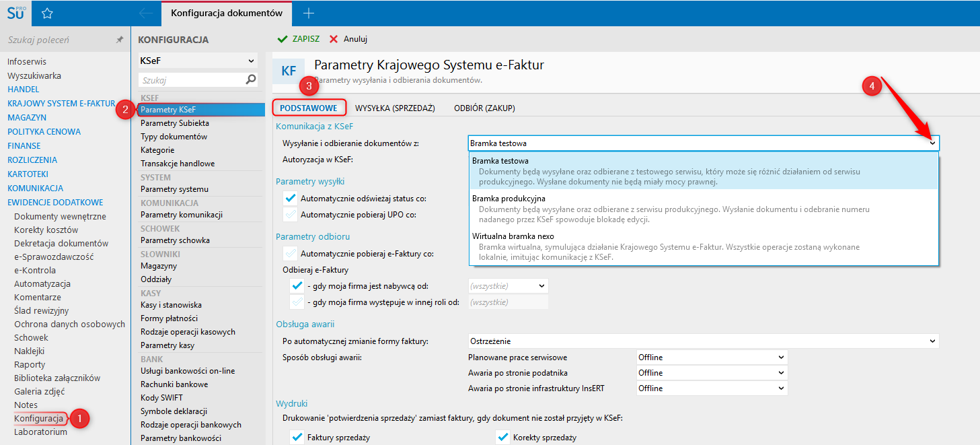Open Biblioteka załączników in left menu
Viewport: 980px width, 445px height.
tap(57, 378)
